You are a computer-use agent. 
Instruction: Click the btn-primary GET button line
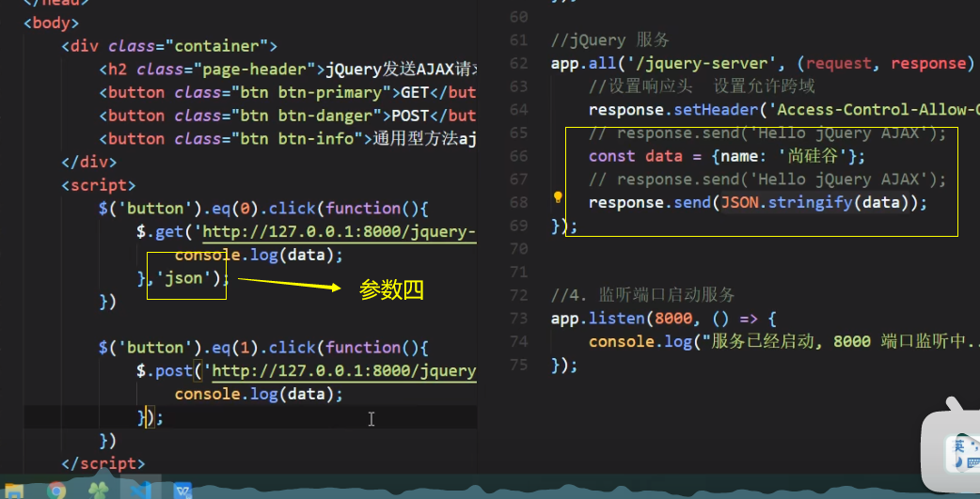(288, 92)
